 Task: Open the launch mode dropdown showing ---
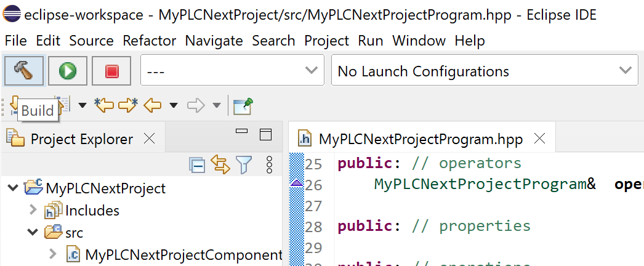pos(232,71)
